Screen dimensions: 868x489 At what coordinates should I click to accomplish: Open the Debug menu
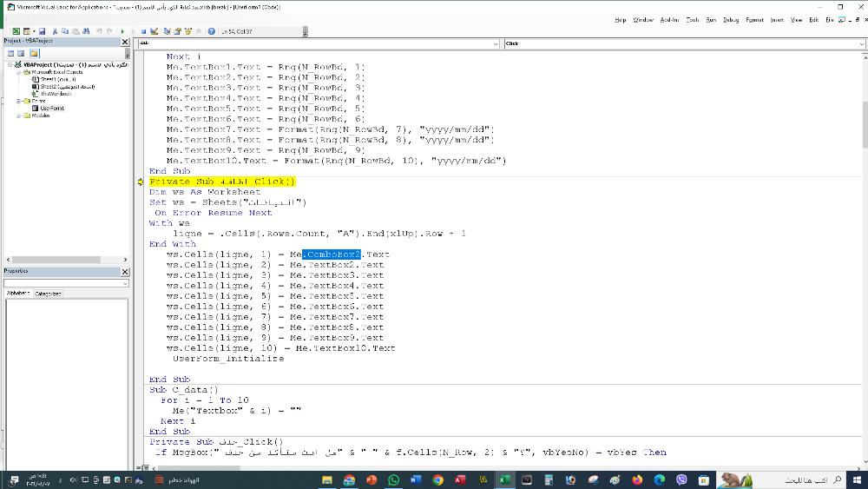pyautogui.click(x=731, y=20)
